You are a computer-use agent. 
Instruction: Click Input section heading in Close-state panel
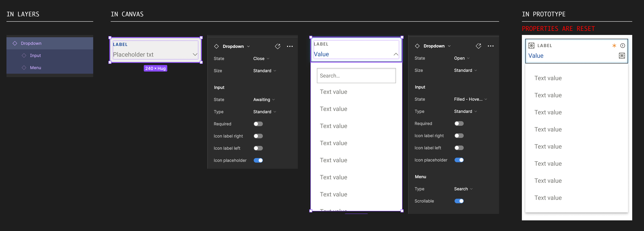tap(219, 87)
